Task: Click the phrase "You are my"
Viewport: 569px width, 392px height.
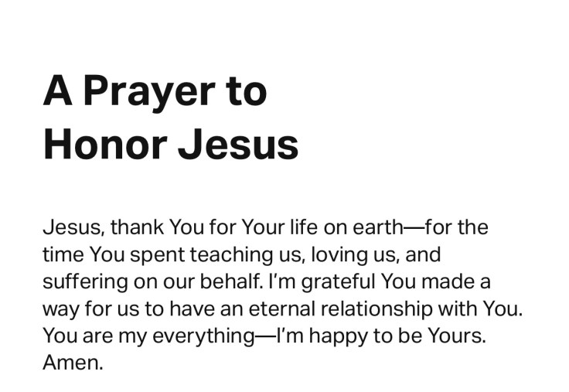Action: [97, 336]
